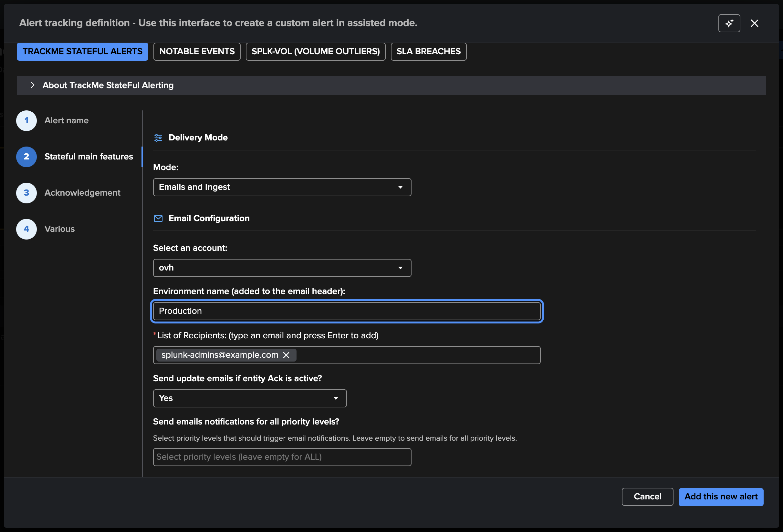Open the priority levels selection field
Screen dimensions: 783x532
pyautogui.click(x=282, y=457)
